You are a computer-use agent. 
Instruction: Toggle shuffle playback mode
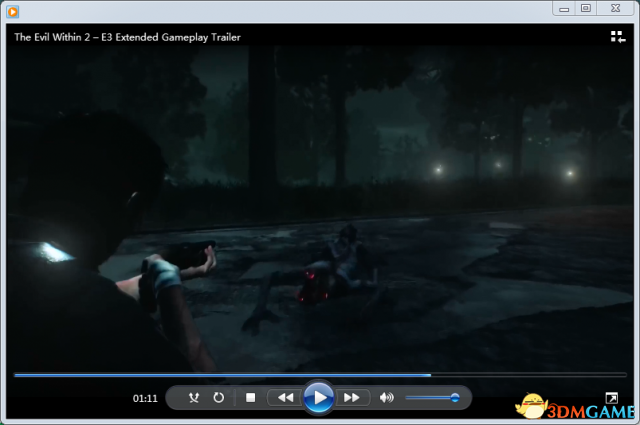(x=194, y=397)
